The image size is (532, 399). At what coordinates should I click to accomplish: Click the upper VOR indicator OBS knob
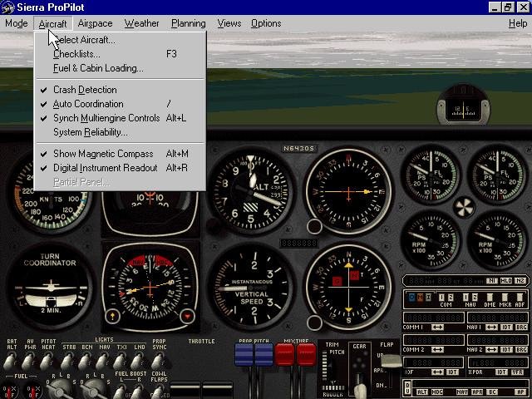[314, 226]
